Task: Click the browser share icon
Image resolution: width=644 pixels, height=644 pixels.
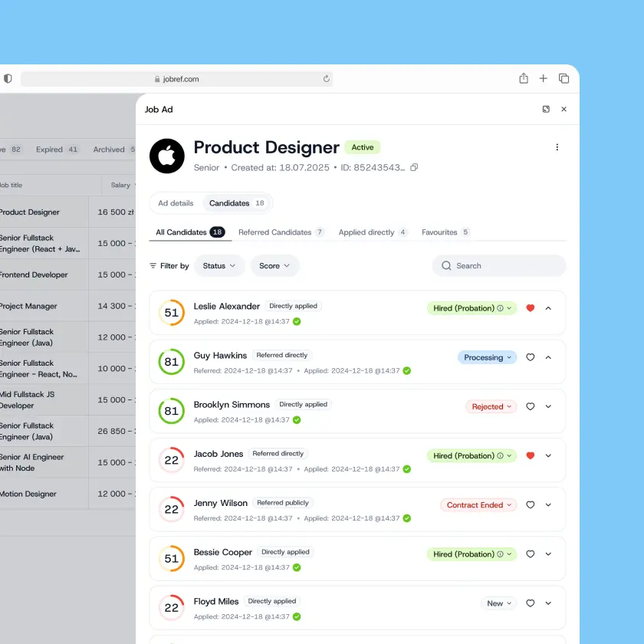Action: click(x=524, y=78)
